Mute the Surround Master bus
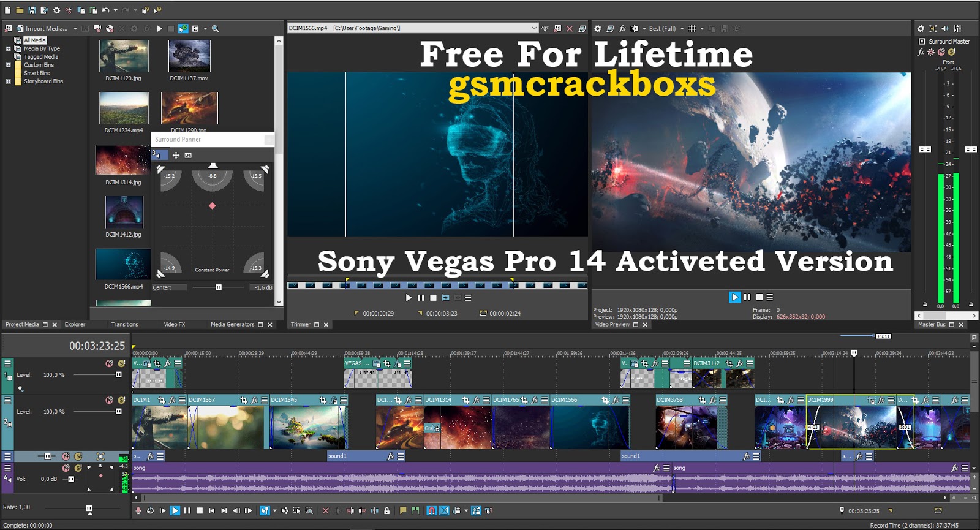 (941, 52)
